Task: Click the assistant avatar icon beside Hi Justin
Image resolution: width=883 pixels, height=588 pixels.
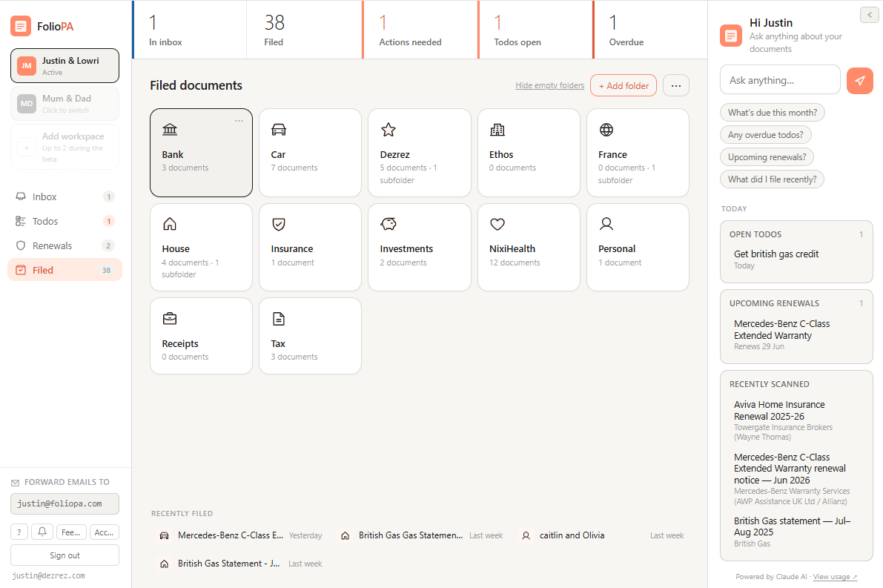Action: coord(731,36)
